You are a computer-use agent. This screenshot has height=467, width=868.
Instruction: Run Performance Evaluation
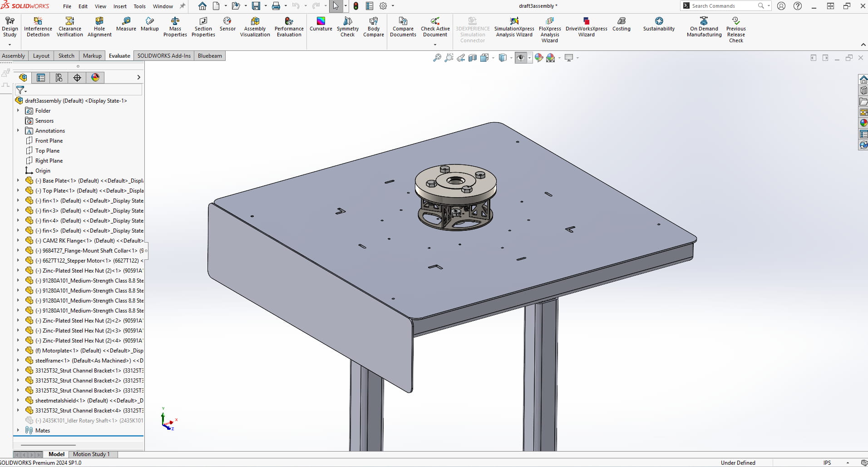[289, 26]
